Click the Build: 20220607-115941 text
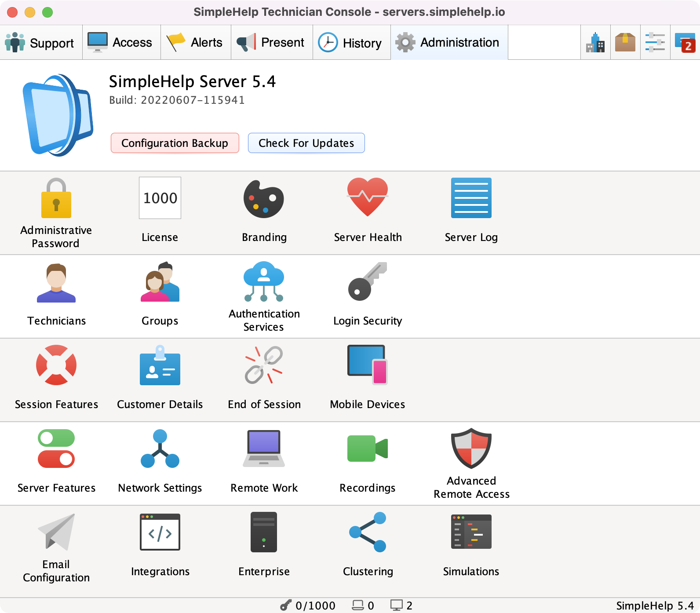Viewport: 700px width, 613px height. pyautogui.click(x=177, y=100)
